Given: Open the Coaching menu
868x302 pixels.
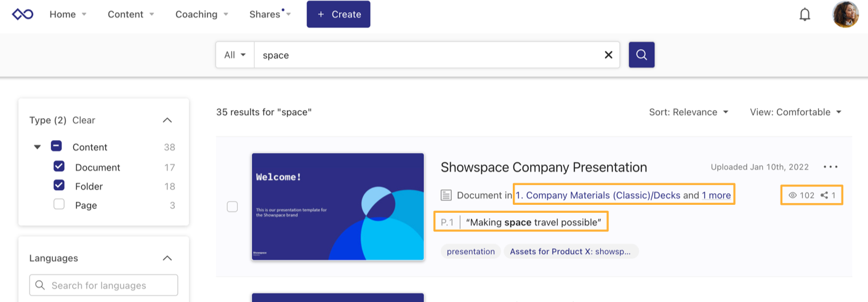Looking at the screenshot, I should (x=201, y=14).
